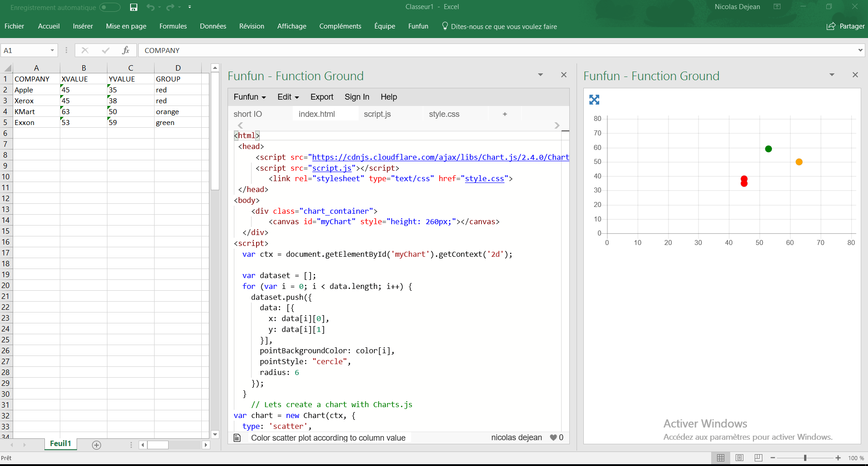Open the Équipe ribbon tab
Image resolution: width=868 pixels, height=466 pixels.
click(x=385, y=26)
